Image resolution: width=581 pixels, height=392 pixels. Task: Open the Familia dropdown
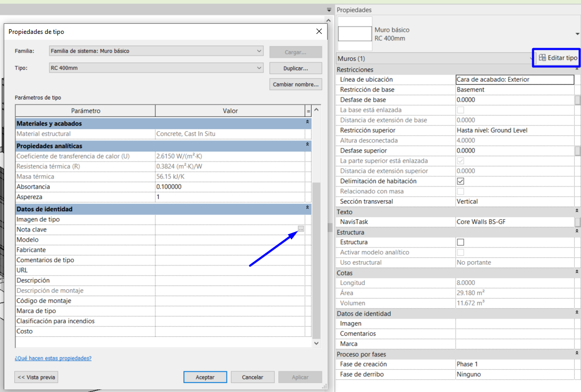click(x=156, y=51)
